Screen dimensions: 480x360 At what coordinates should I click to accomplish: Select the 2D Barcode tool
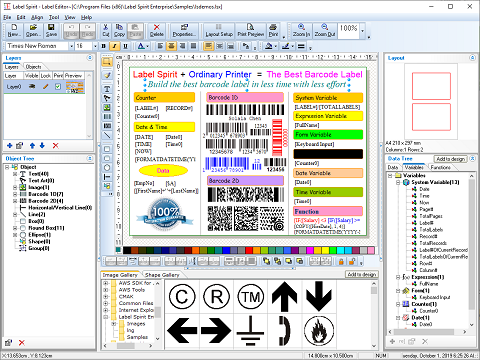pyautogui.click(x=107, y=126)
